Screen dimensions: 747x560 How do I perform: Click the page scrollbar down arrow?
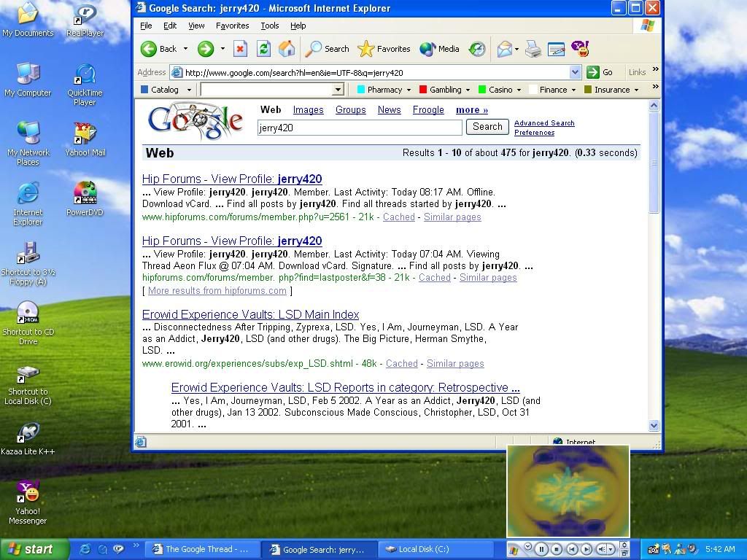click(654, 426)
